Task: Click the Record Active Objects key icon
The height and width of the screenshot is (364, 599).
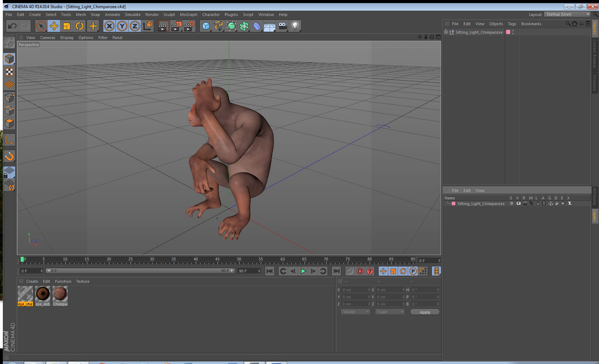Action: click(350, 271)
